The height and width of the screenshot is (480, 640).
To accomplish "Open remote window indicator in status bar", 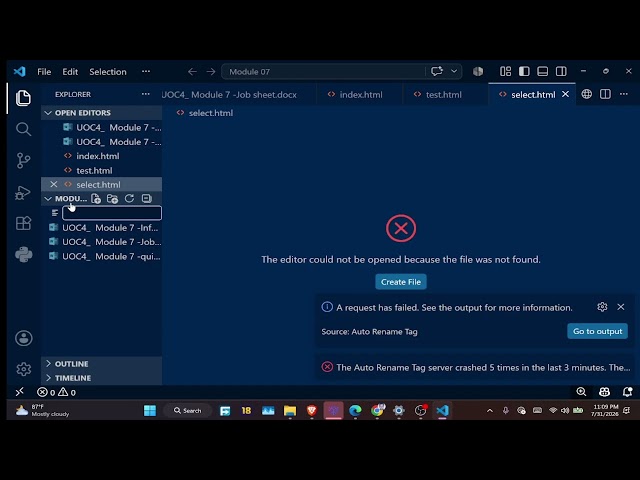I will (x=20, y=392).
